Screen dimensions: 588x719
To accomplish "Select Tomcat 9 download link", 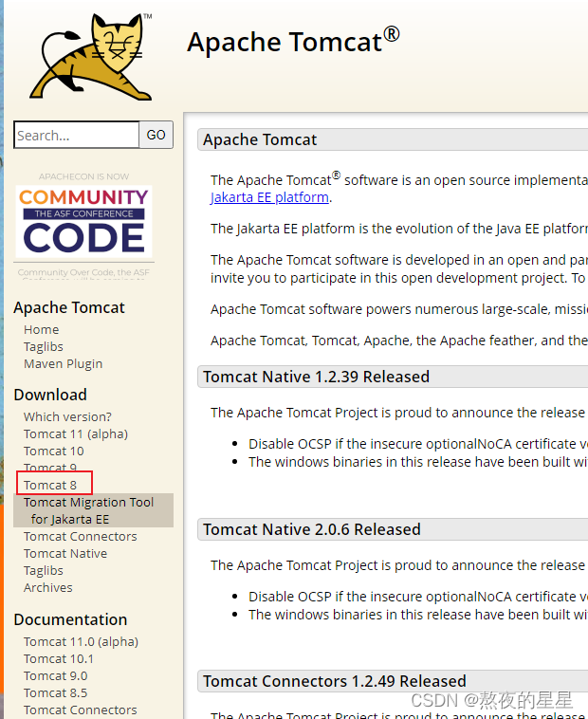I will click(50, 468).
